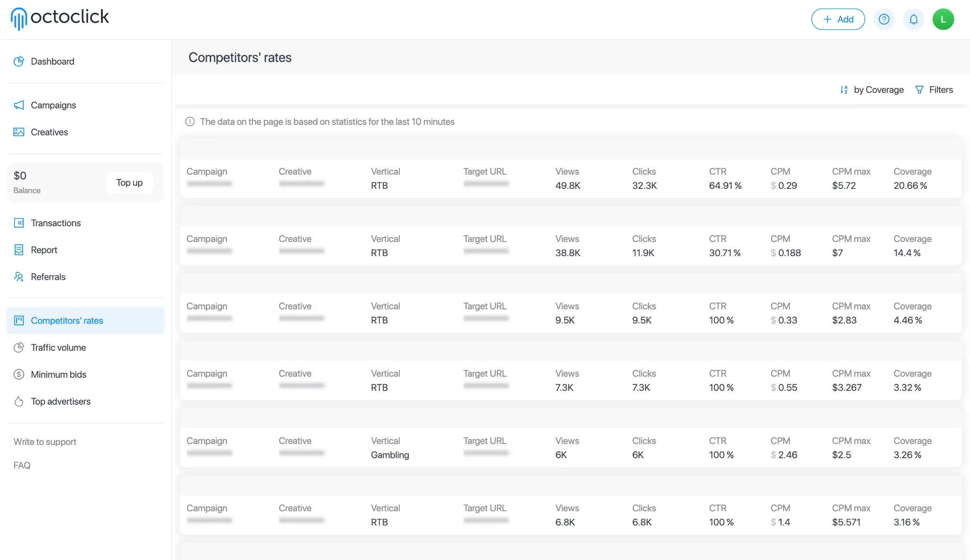The width and height of the screenshot is (970, 560).
Task: Click the $5.571 CPM max value
Action: click(846, 522)
